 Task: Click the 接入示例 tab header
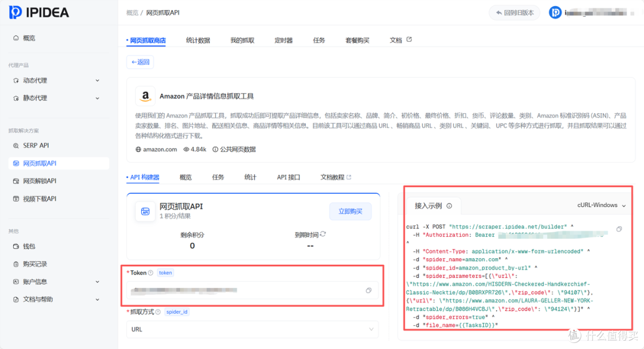click(434, 206)
